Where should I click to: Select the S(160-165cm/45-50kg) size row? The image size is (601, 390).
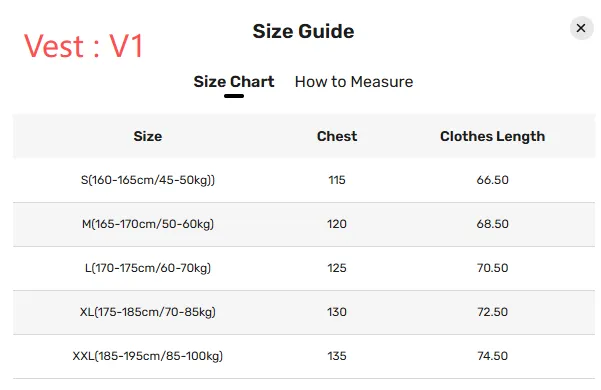pos(304,180)
